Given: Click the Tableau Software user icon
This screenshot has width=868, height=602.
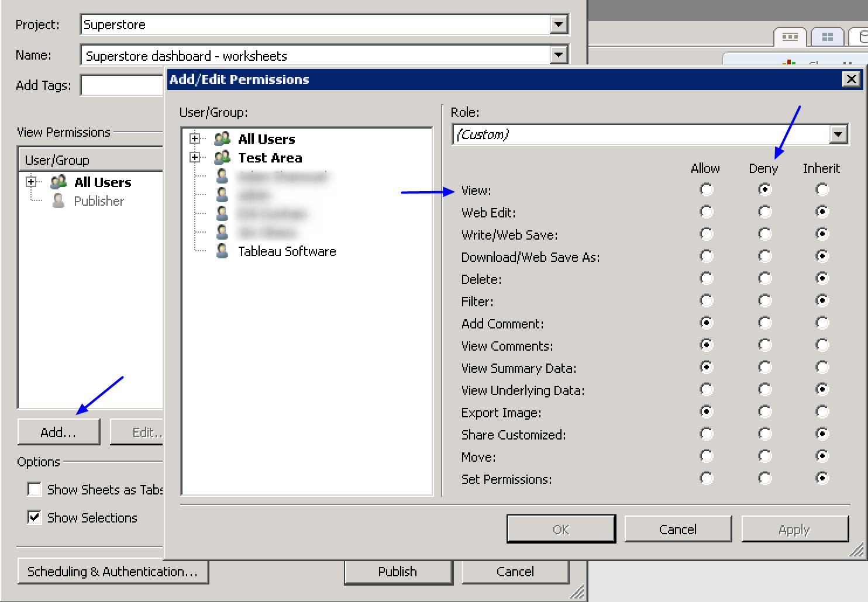Looking at the screenshot, I should (222, 251).
